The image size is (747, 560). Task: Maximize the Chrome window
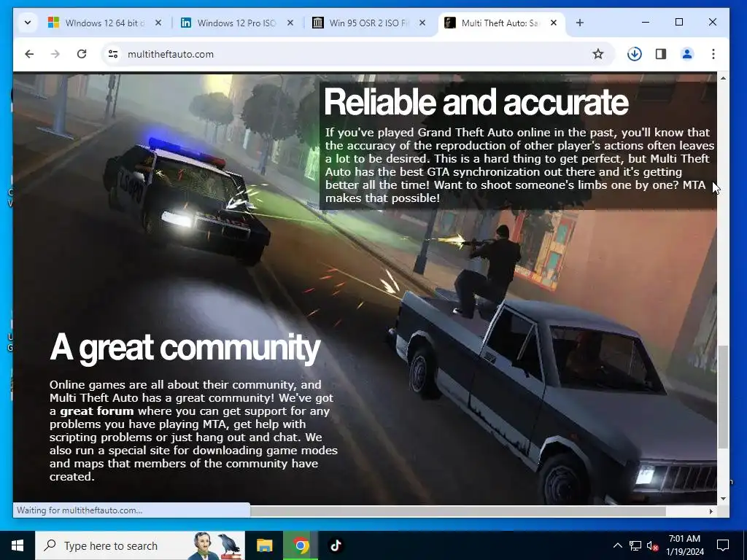tap(679, 23)
